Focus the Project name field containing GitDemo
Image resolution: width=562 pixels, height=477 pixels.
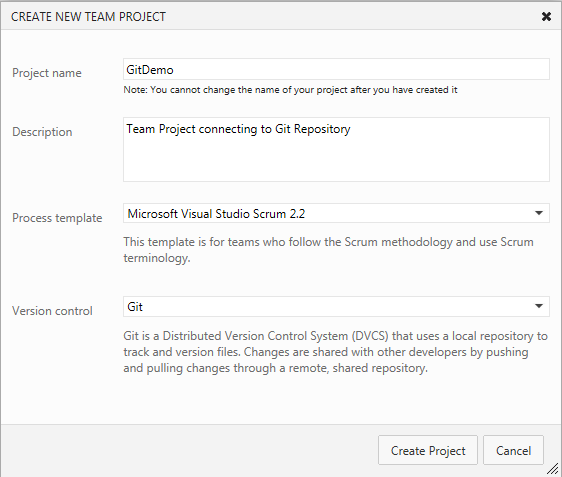click(x=336, y=69)
